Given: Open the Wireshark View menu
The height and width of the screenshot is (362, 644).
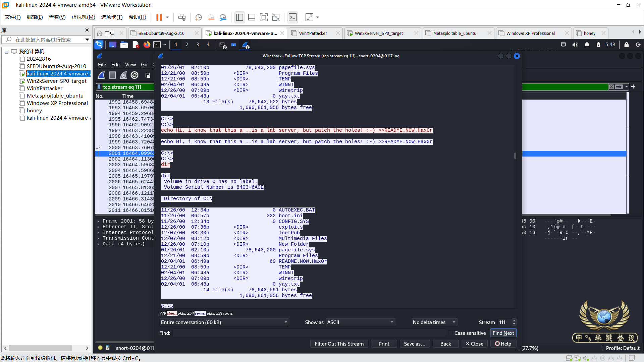Looking at the screenshot, I should click(130, 65).
